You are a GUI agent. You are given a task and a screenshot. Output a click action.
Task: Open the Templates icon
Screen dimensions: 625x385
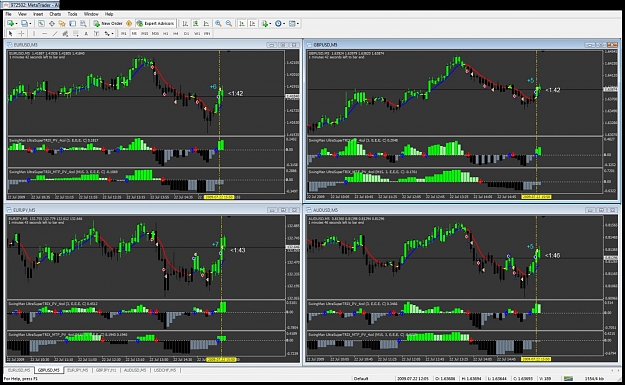coord(292,24)
